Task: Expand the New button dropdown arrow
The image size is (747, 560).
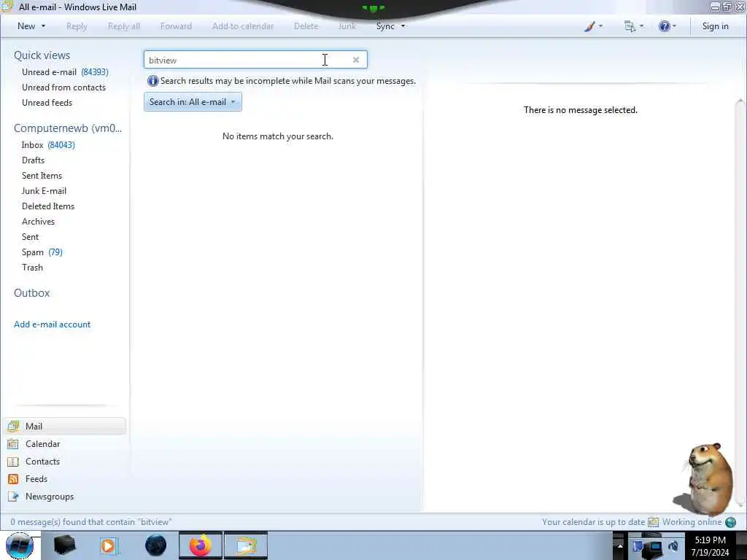Action: click(x=43, y=26)
